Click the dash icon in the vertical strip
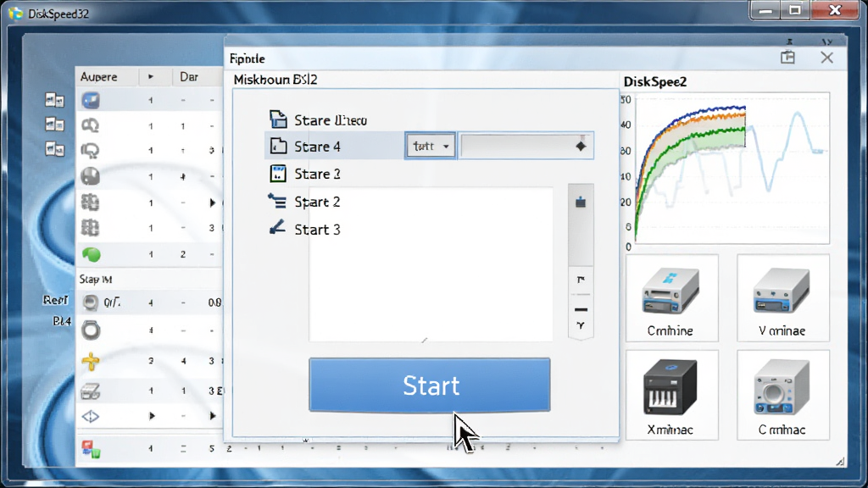 [581, 309]
